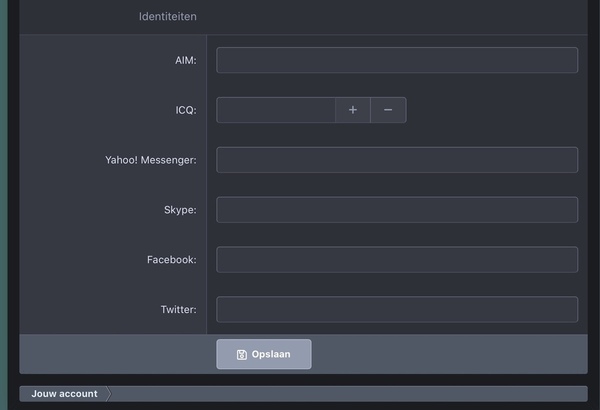Select the Yahoo! Messenger: label

150,160
